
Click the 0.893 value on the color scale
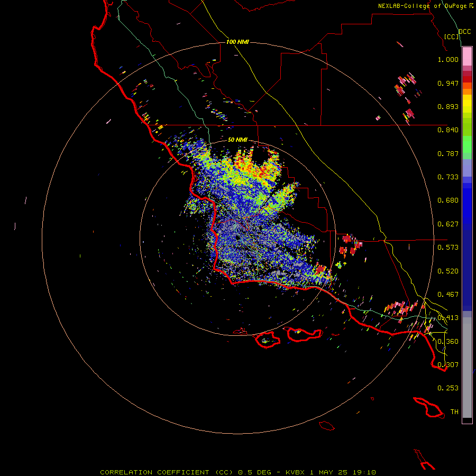[x=448, y=106]
